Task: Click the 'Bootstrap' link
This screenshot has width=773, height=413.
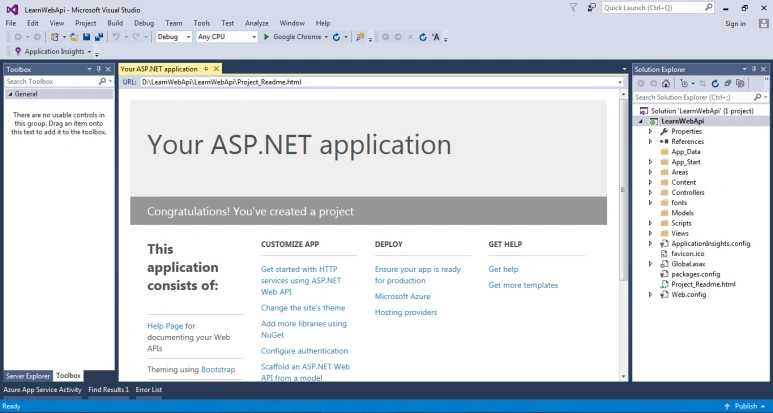Action: [x=218, y=370]
